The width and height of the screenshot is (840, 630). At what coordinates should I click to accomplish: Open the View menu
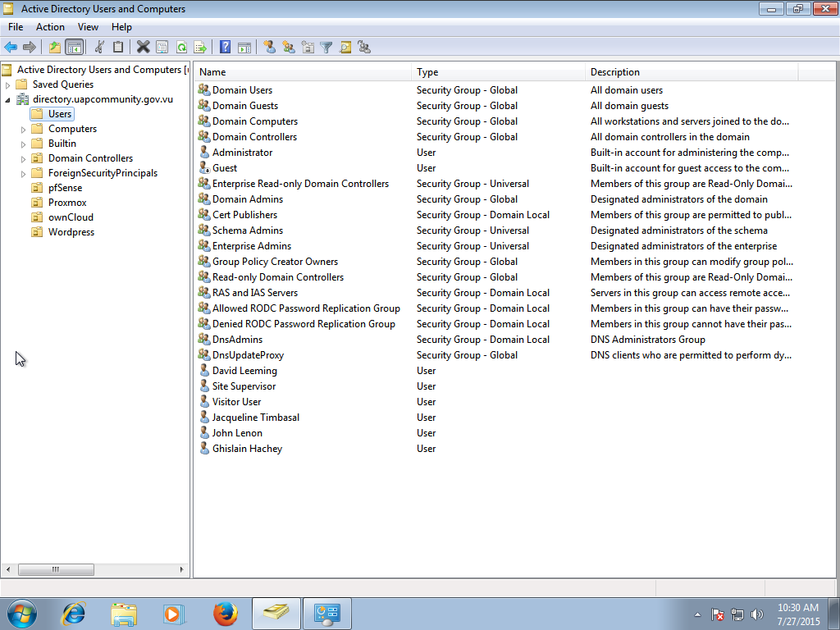88,27
